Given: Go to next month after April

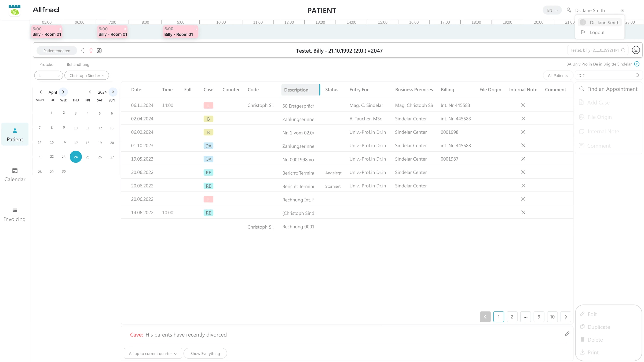Looking at the screenshot, I should [63, 92].
